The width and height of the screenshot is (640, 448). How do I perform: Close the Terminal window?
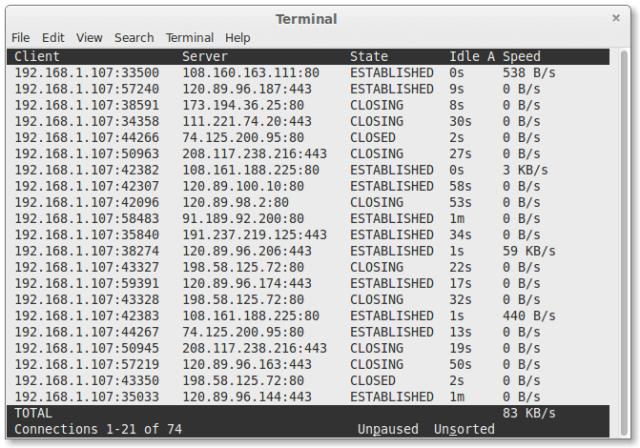[616, 18]
